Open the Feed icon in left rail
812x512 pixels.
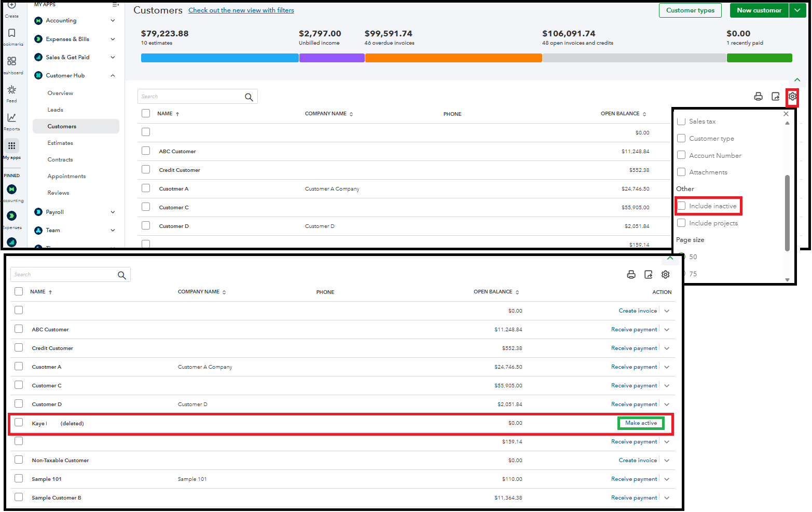click(x=12, y=90)
